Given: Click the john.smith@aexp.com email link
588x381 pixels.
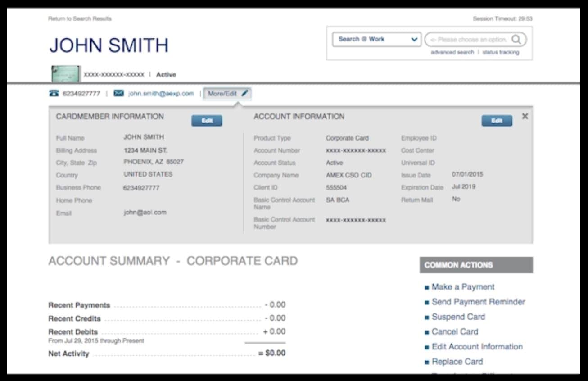Looking at the screenshot, I should click(161, 94).
